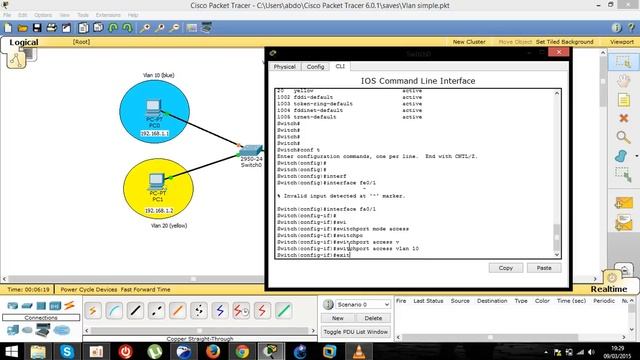Click Delete scenario button

(x=373, y=318)
